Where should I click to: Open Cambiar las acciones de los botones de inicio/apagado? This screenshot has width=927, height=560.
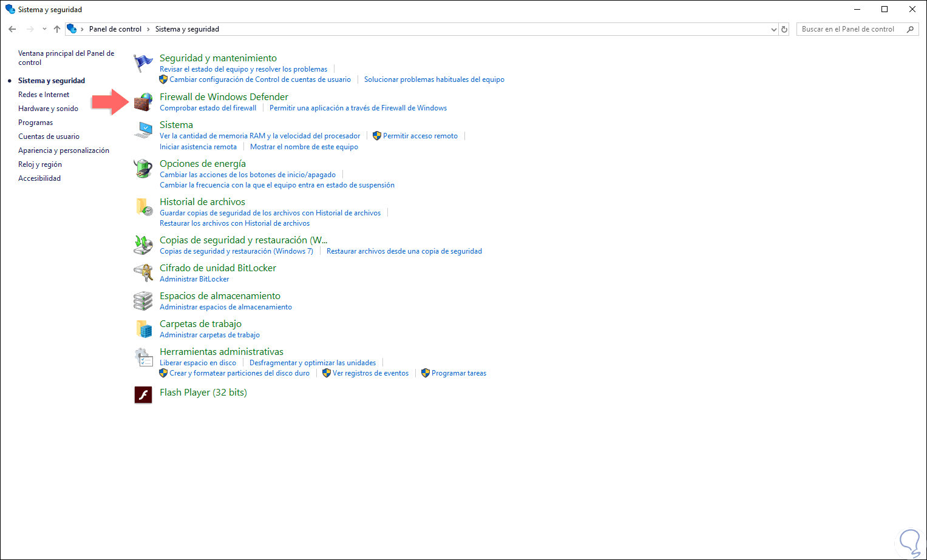(248, 175)
